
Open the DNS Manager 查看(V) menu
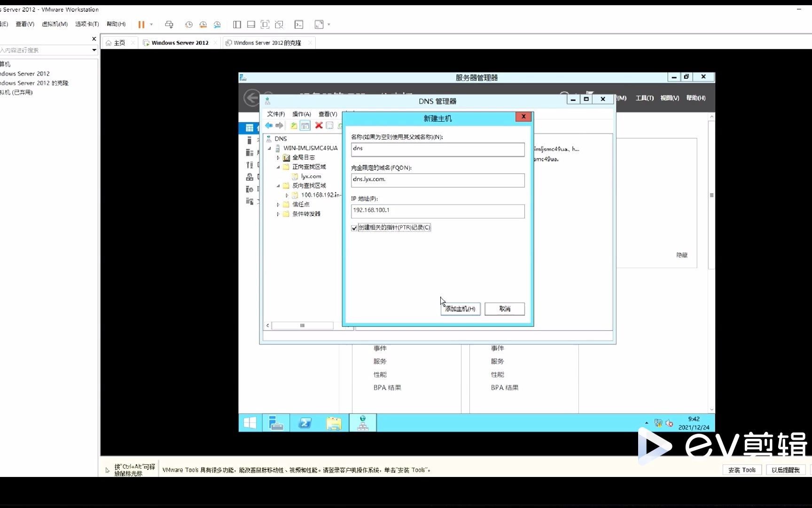pyautogui.click(x=328, y=114)
